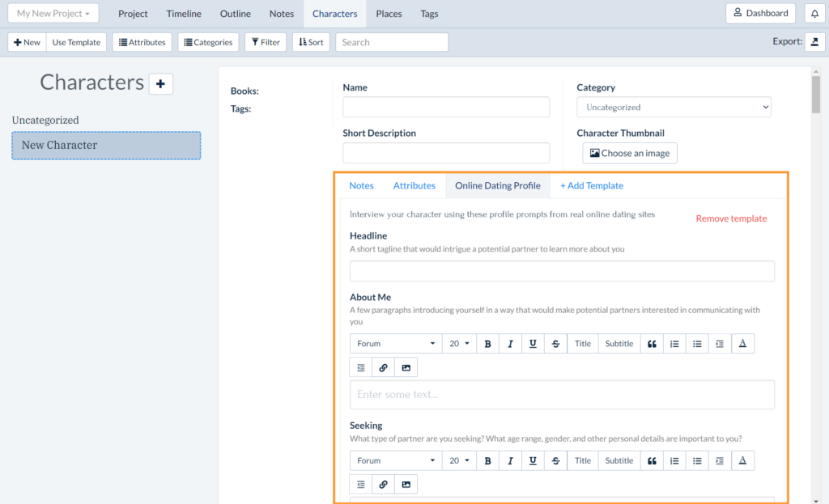
Task: Toggle bullet list in the Seeking editor
Action: 697,460
